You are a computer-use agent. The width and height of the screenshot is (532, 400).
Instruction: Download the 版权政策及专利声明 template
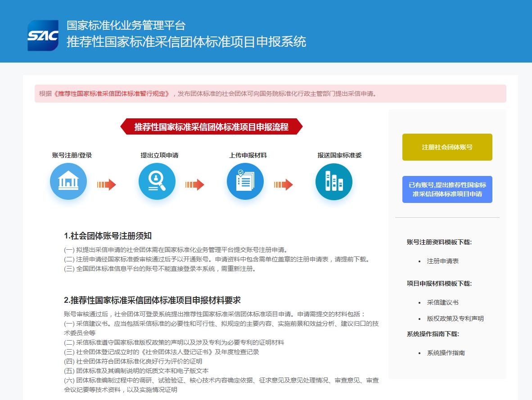pyautogui.click(x=455, y=319)
